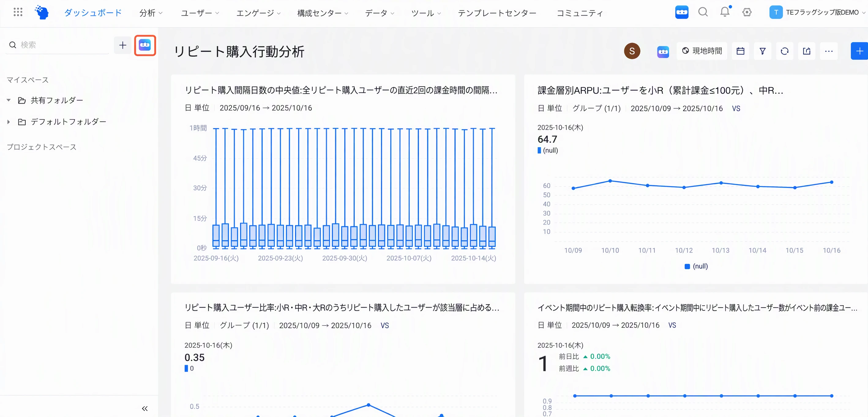The image size is (868, 417).
Task: Open the more options ellipsis menu
Action: pos(829,51)
